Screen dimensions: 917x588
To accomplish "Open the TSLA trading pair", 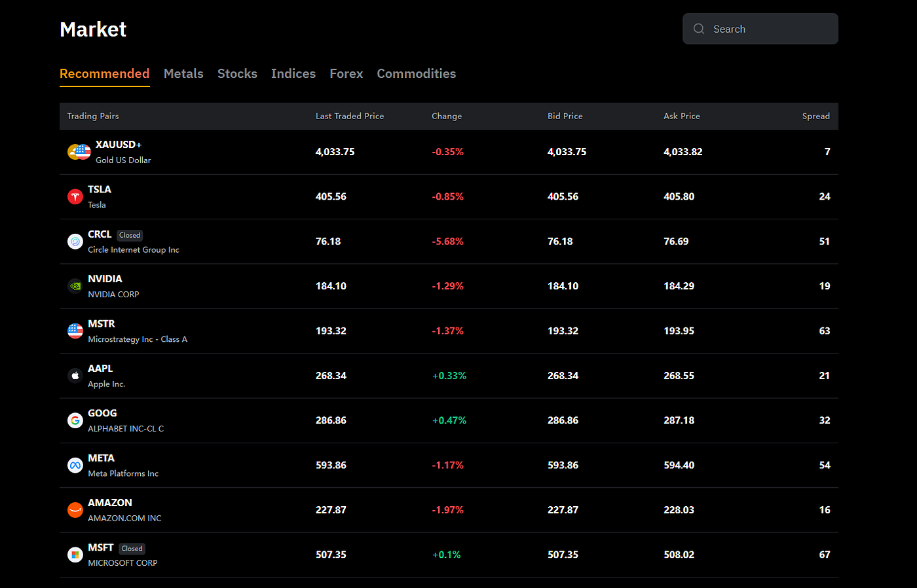I will [x=449, y=196].
